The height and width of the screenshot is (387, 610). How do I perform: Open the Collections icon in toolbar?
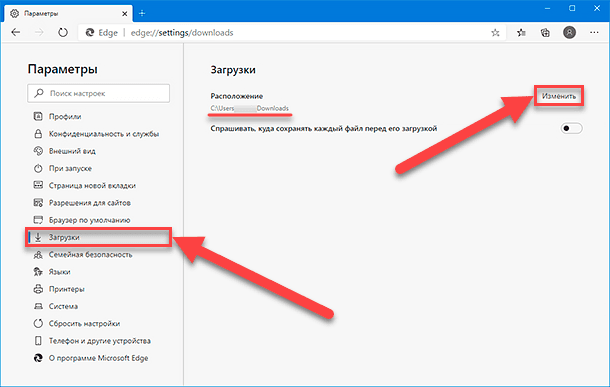tap(545, 33)
